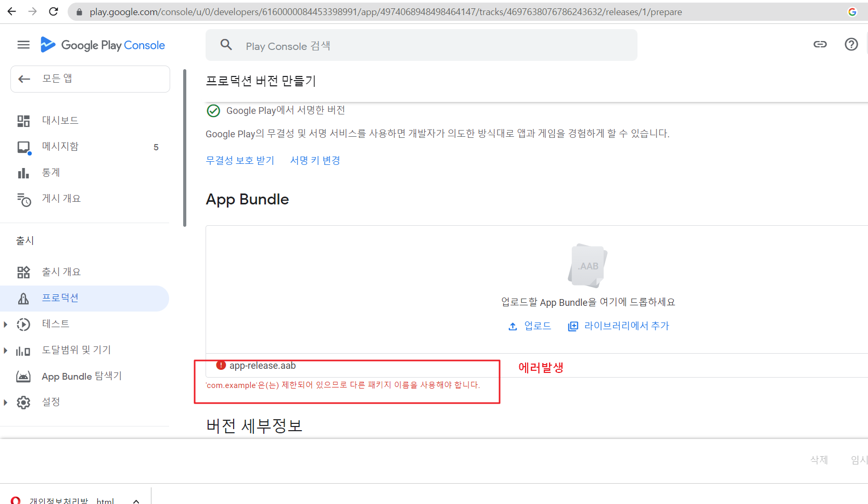The image size is (868, 504).
Task: Click 라이브러리에서 추가 link text
Action: (x=627, y=326)
